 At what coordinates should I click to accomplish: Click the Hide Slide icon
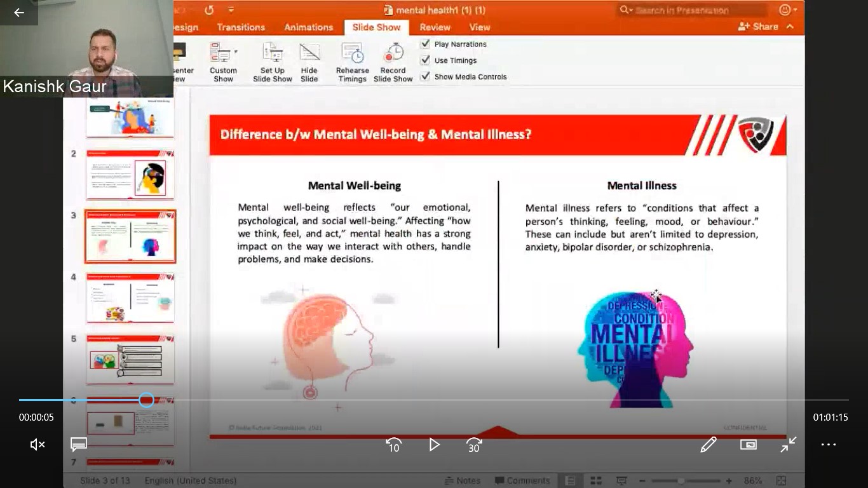(309, 52)
